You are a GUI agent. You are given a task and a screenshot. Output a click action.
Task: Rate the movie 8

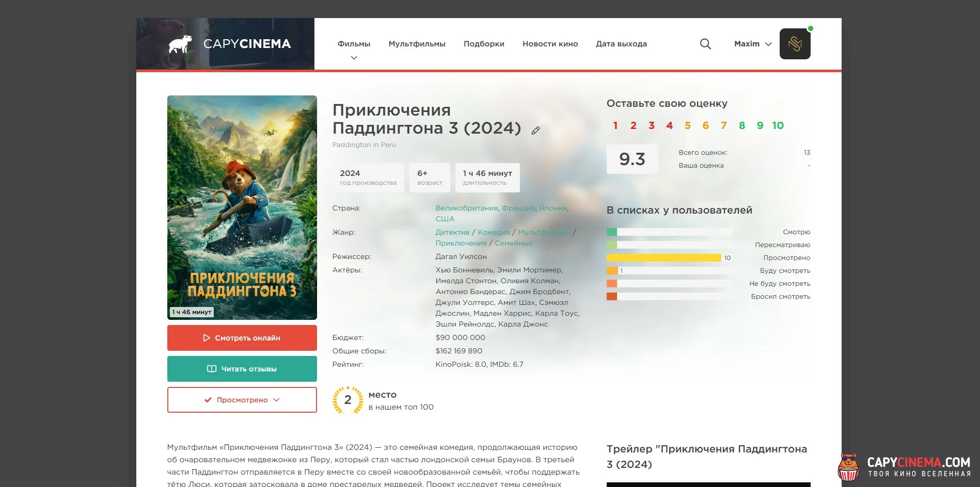742,125
